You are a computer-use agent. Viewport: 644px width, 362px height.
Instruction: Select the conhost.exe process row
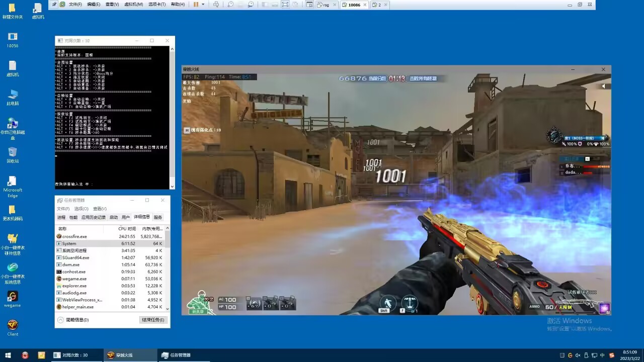[110, 271]
